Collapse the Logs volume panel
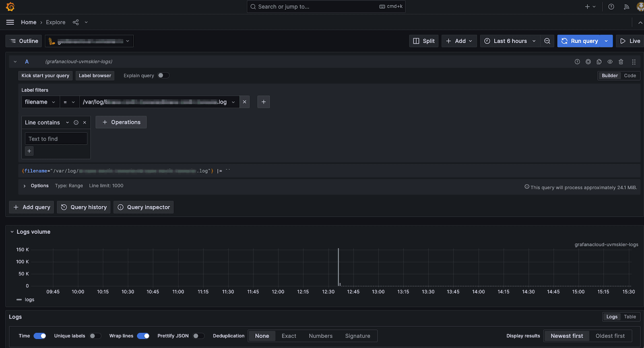Image resolution: width=644 pixels, height=348 pixels. pos(12,232)
